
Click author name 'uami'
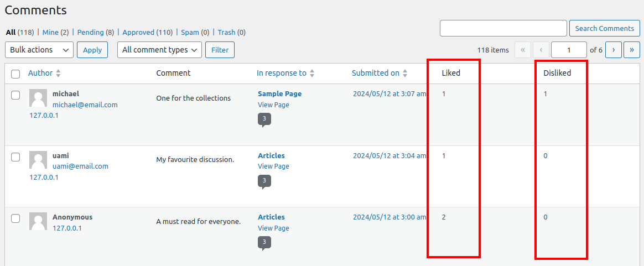click(61, 155)
